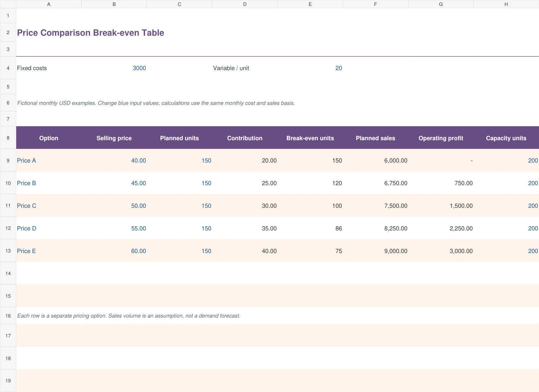Select row 16 by its row number
Image resolution: width=539 pixels, height=392 pixels.
tap(8, 316)
